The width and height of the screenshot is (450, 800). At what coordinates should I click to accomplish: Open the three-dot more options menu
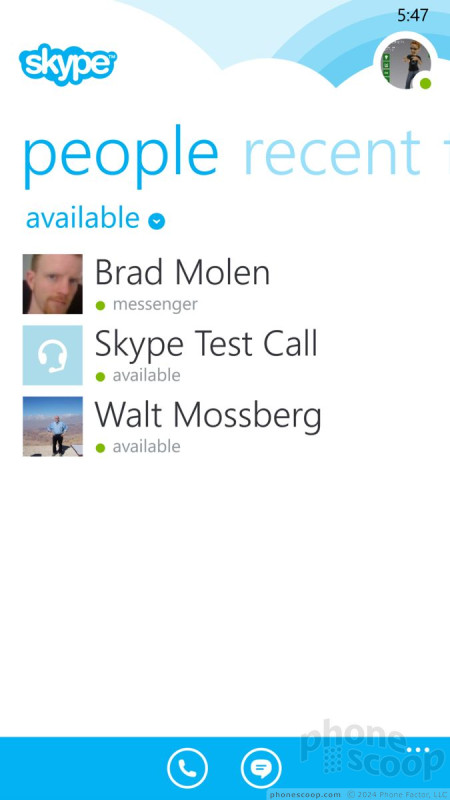pos(418,750)
